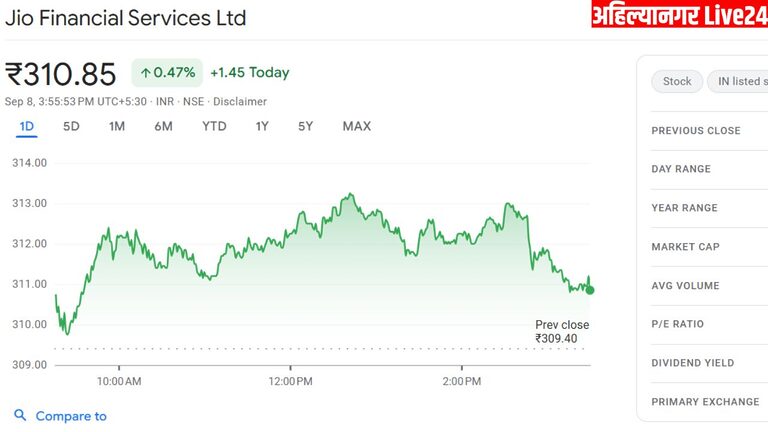
Task: Show the MAX time range chart
Action: click(356, 126)
